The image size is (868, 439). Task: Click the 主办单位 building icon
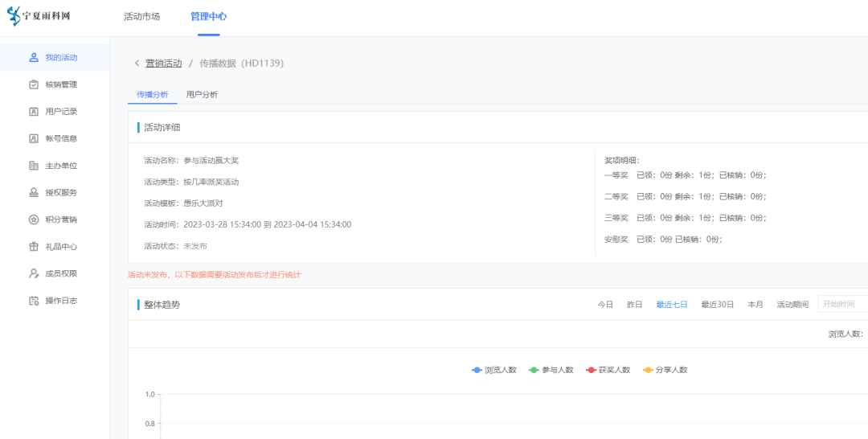(x=34, y=166)
